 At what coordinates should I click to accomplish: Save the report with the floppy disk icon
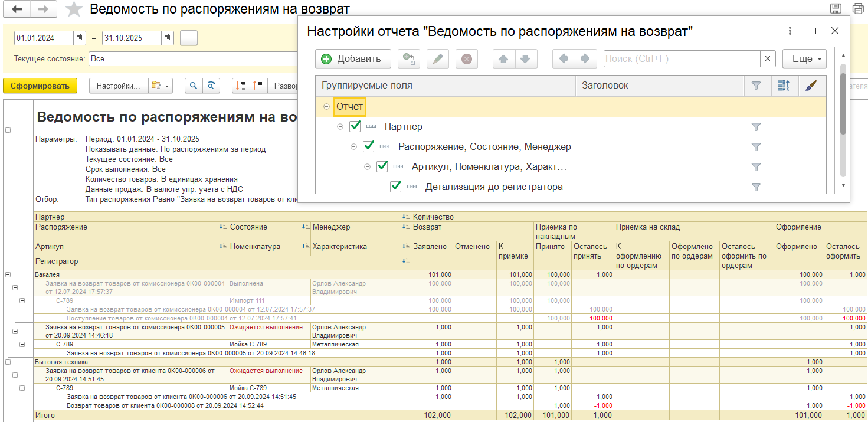(x=836, y=9)
